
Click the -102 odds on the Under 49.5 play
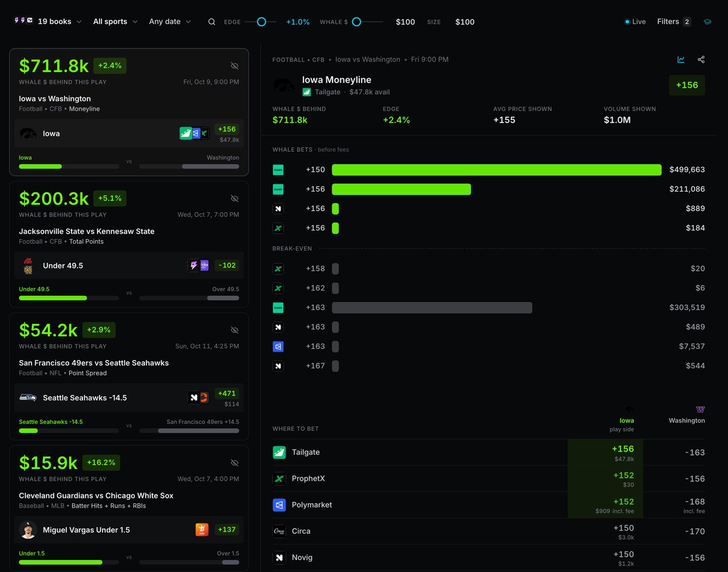tap(228, 265)
